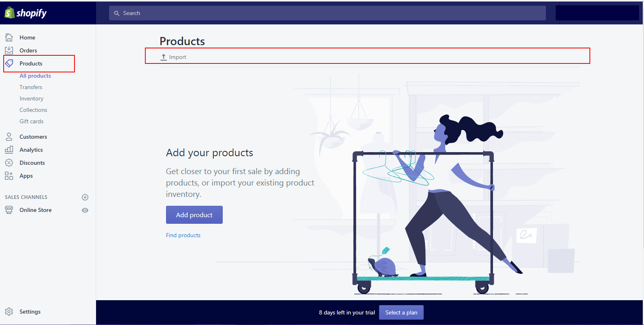
Task: Click the Discounts percent badge icon
Action: point(9,163)
